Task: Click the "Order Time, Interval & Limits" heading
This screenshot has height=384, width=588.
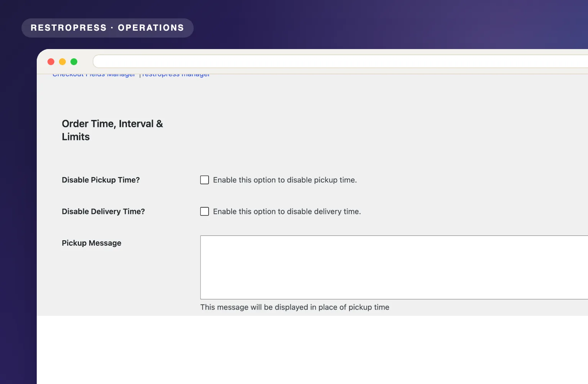Action: 112,130
